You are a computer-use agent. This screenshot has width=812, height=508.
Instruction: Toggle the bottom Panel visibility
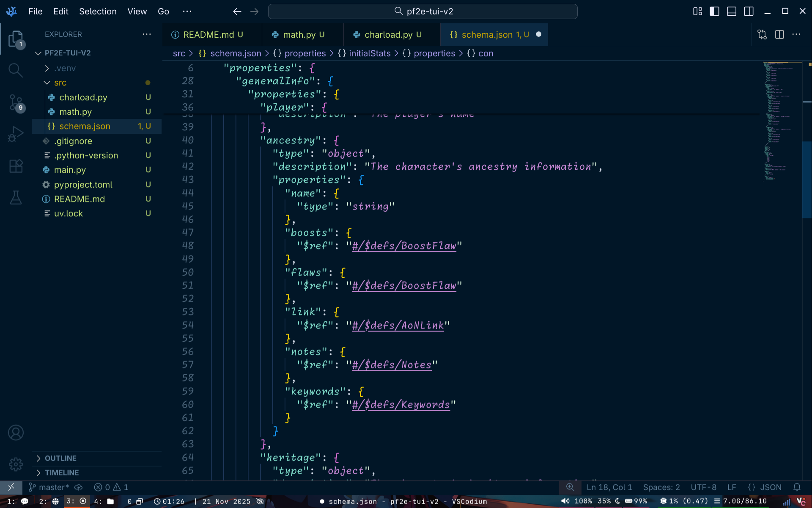(732, 11)
